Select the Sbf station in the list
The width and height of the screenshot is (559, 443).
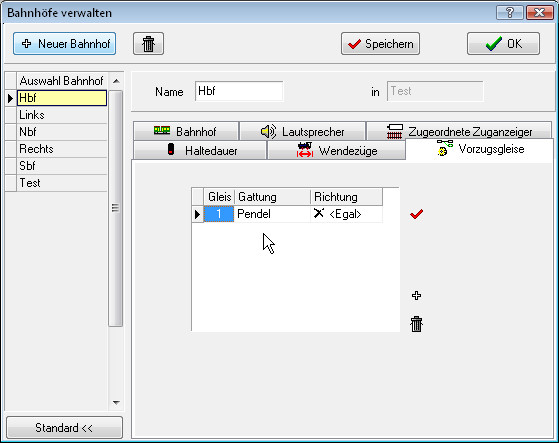tap(62, 166)
